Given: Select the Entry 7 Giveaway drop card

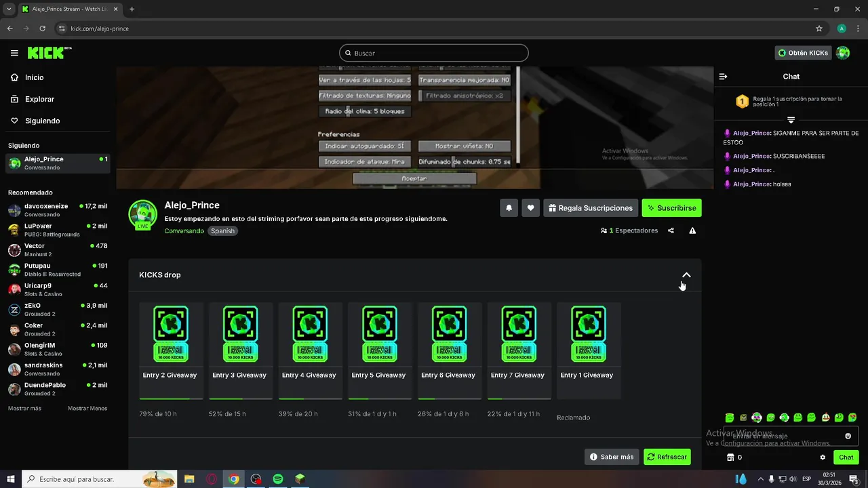Looking at the screenshot, I should [519, 351].
